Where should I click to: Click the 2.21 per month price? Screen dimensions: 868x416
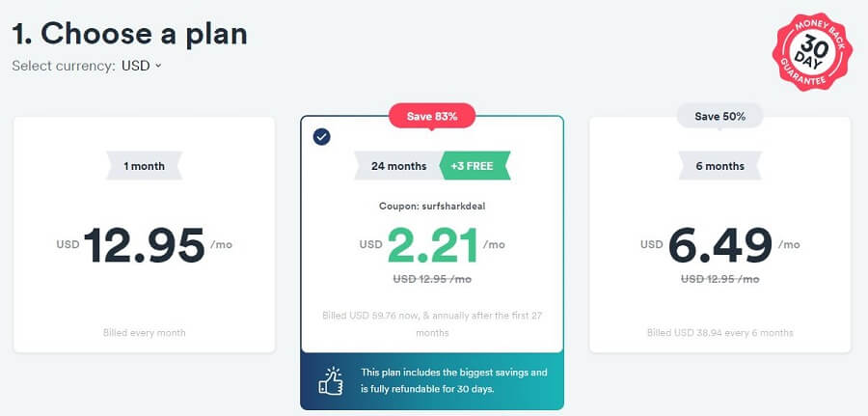coord(432,244)
